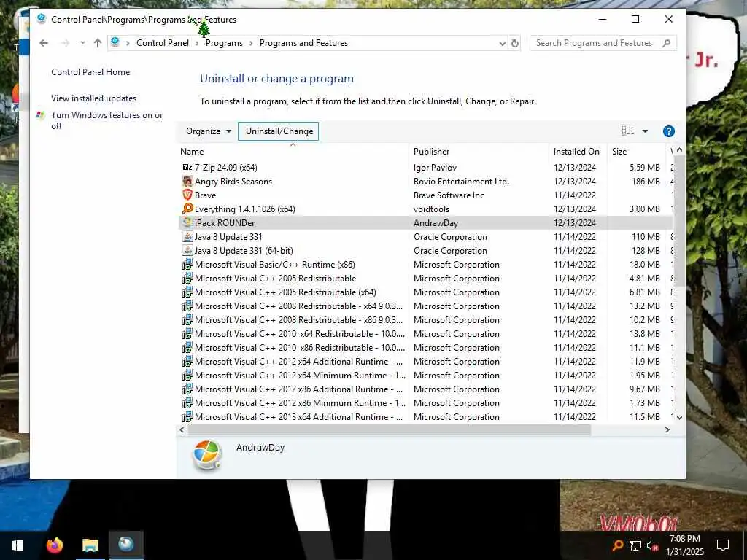Click the 186 MB size cell

[x=646, y=182]
